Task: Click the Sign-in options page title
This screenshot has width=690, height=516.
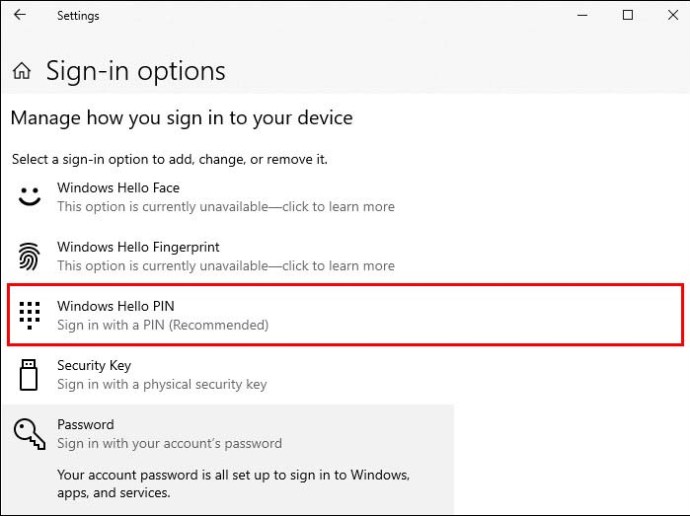Action: tap(136, 71)
